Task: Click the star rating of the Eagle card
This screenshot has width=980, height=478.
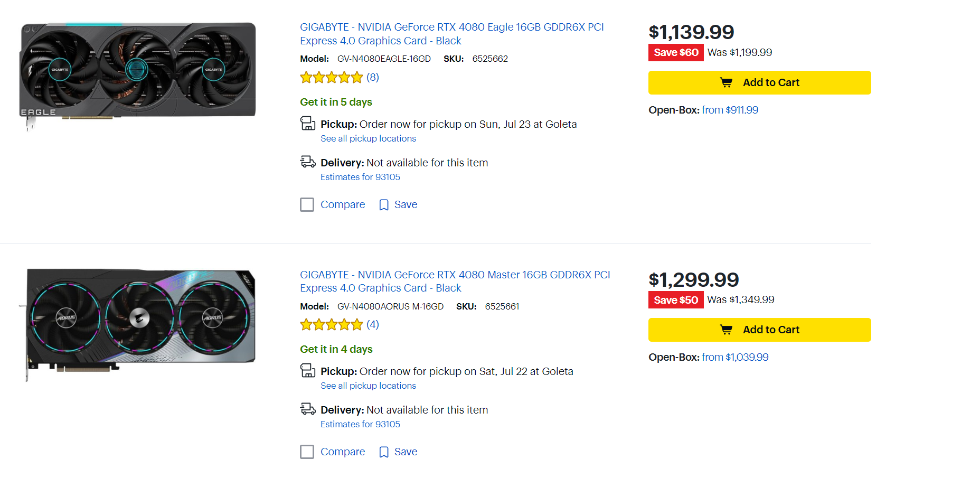Action: click(x=331, y=78)
